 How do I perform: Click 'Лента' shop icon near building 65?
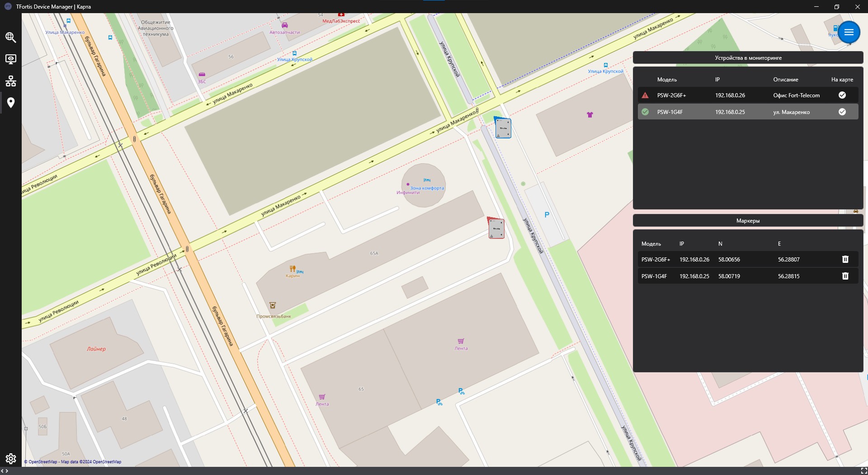point(322,397)
